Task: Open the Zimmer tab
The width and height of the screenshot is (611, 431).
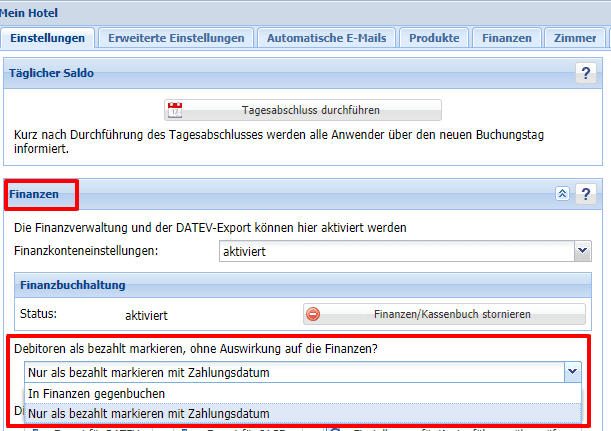Action: [x=573, y=38]
